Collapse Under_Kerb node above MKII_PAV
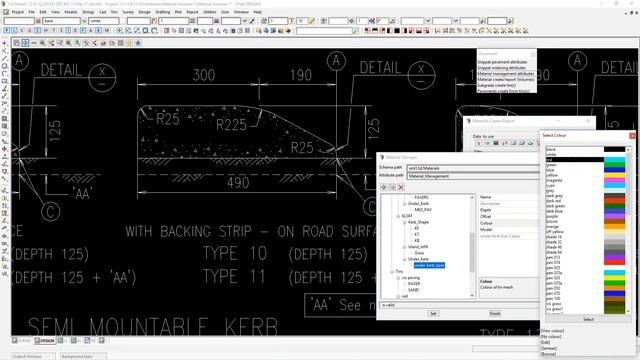 point(404,203)
